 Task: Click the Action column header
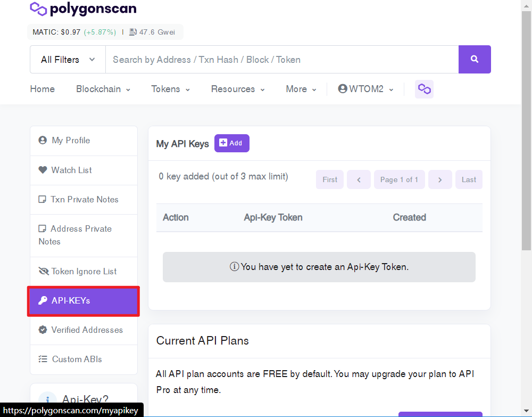[176, 217]
